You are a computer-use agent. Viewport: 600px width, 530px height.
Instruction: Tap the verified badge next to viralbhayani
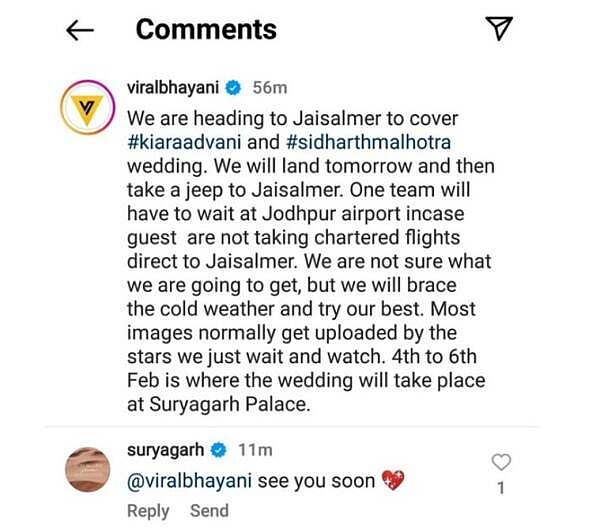click(x=233, y=88)
